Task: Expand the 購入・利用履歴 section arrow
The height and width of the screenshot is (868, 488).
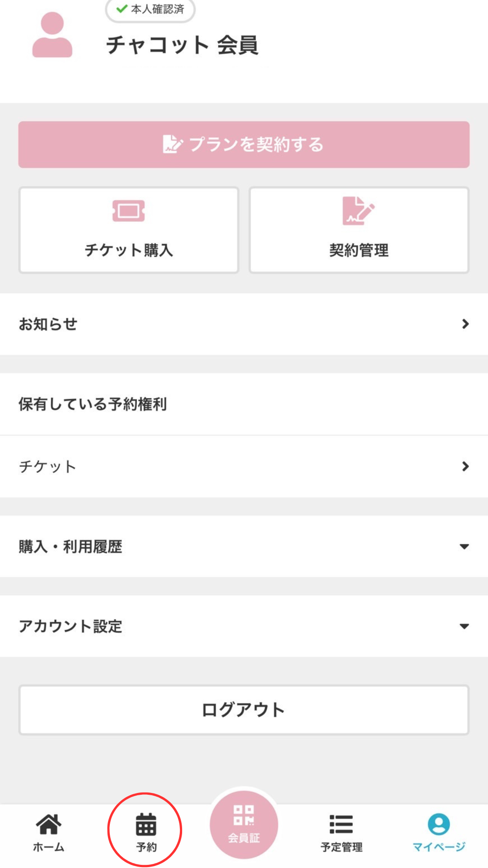Action: tap(464, 547)
